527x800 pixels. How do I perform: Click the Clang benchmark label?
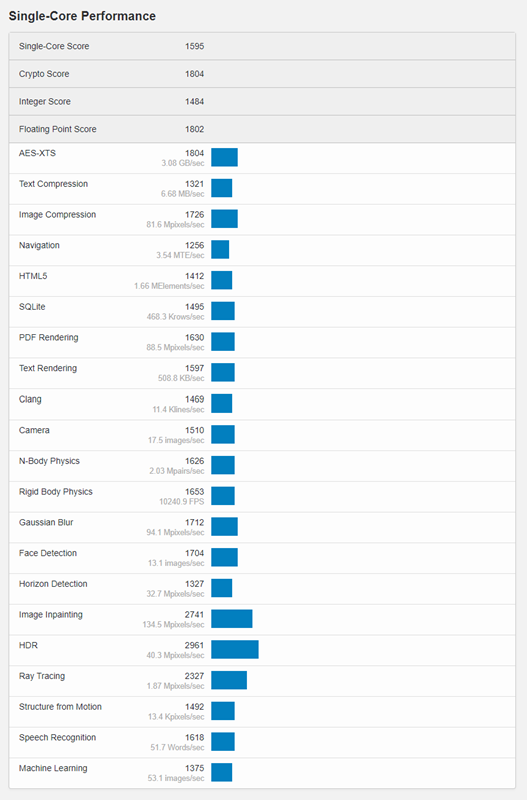click(x=30, y=399)
